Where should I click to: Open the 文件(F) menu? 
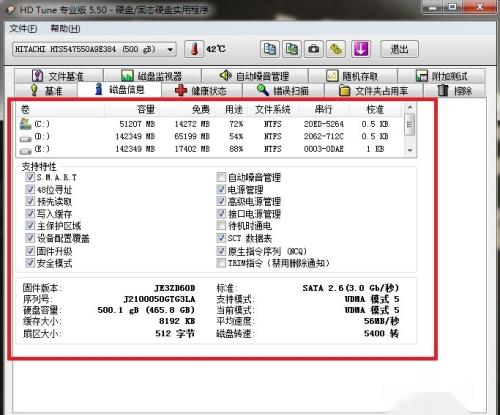[23, 29]
